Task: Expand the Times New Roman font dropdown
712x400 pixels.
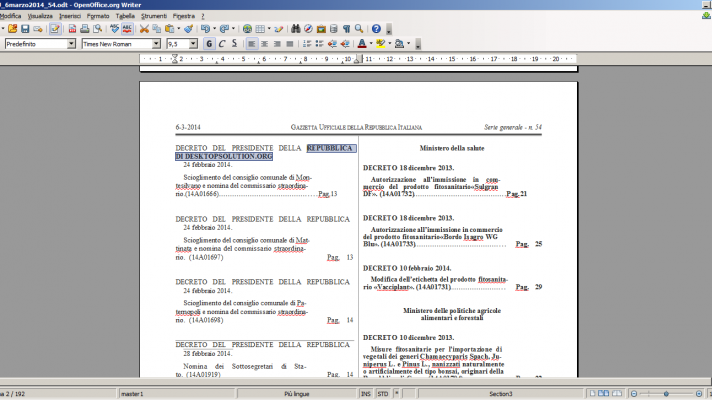Action: [x=158, y=44]
